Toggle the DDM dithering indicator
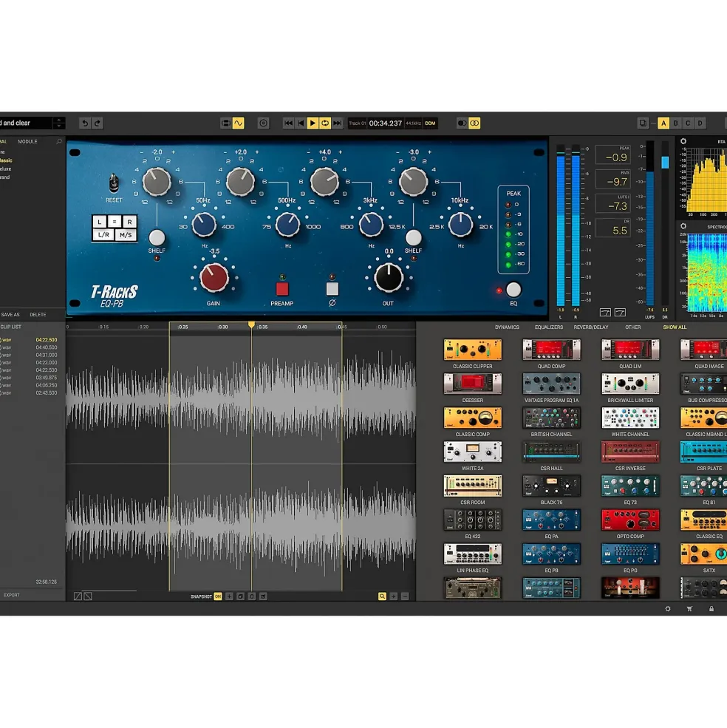 click(430, 123)
